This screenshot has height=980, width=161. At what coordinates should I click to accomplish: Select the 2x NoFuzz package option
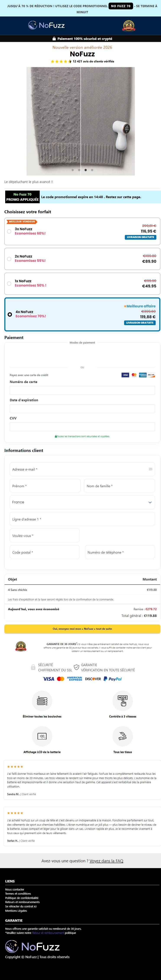[x=82, y=259]
